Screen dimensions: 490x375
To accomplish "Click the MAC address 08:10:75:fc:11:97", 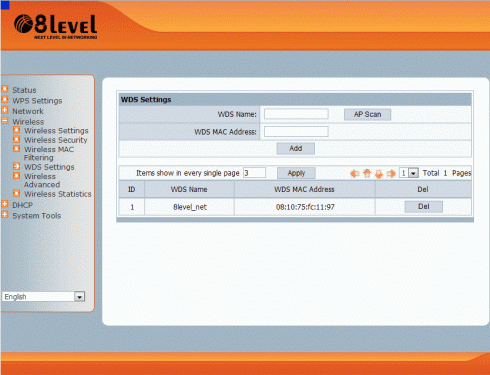I will pos(305,207).
